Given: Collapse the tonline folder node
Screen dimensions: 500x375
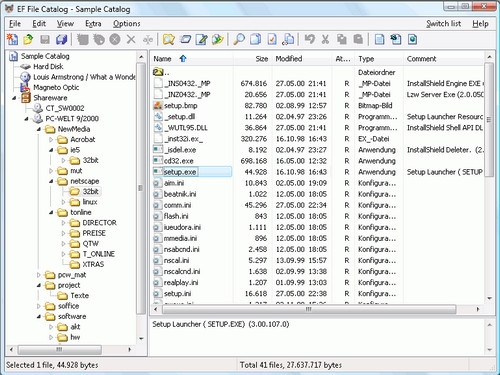Looking at the screenshot, I should click(51, 212).
